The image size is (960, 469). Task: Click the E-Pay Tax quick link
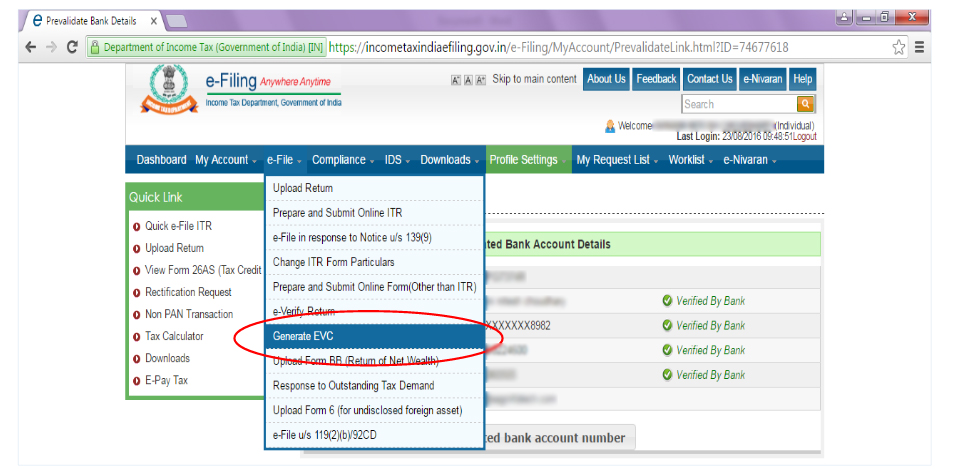point(166,380)
